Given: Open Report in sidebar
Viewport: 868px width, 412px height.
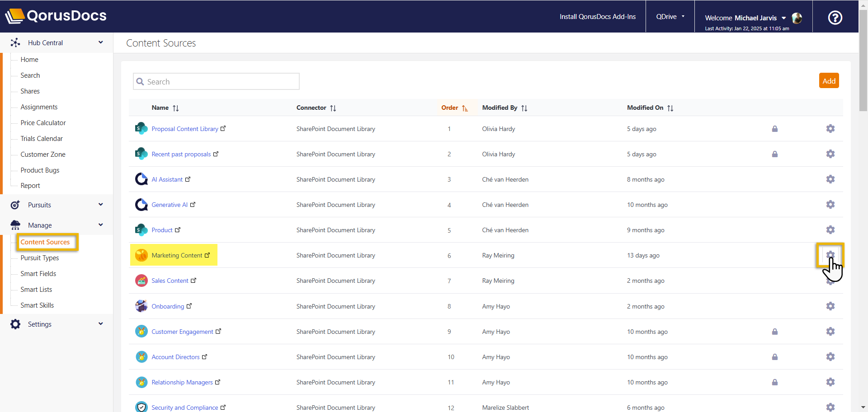Looking at the screenshot, I should 30,185.
